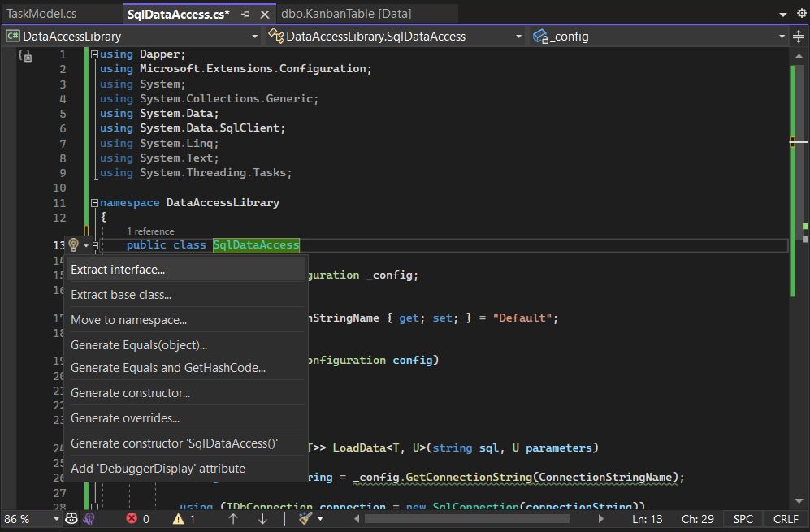Click the GitHub Copilot status icon

(71, 518)
